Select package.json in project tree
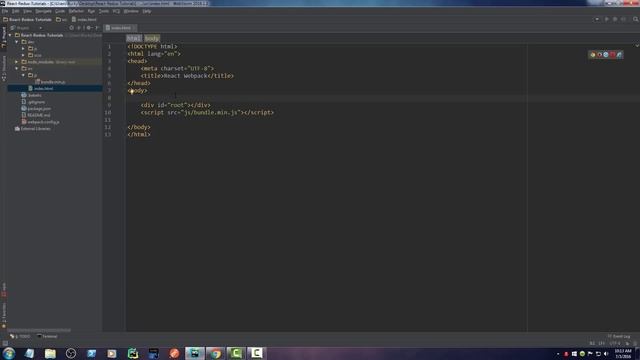This screenshot has height=360, width=640. pos(36,109)
